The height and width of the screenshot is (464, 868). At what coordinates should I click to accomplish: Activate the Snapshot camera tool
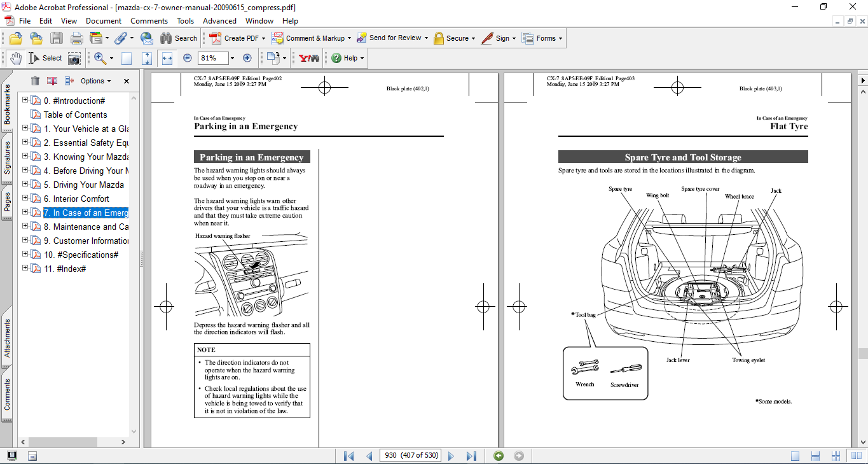(74, 58)
